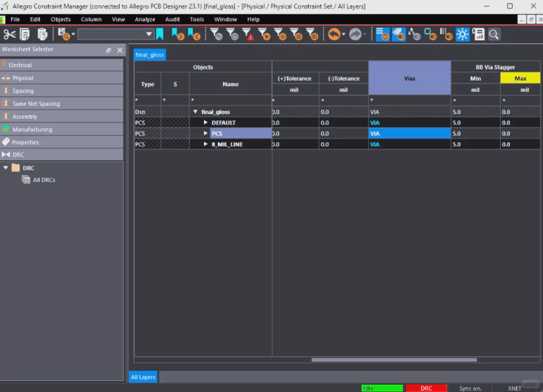This screenshot has height=392, width=543.
Task: Open the Properties worksheet section
Action: pyautogui.click(x=62, y=142)
